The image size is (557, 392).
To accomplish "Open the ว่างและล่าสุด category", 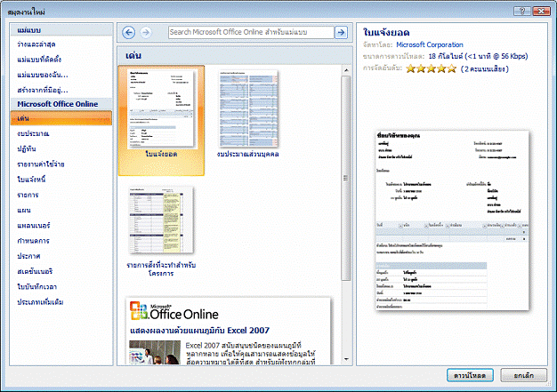I will coord(36,44).
